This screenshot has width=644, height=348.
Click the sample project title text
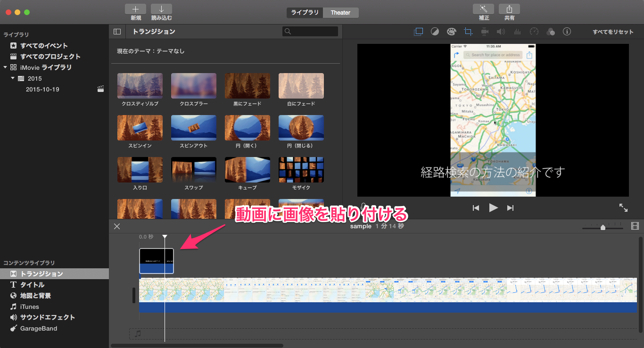click(x=361, y=226)
